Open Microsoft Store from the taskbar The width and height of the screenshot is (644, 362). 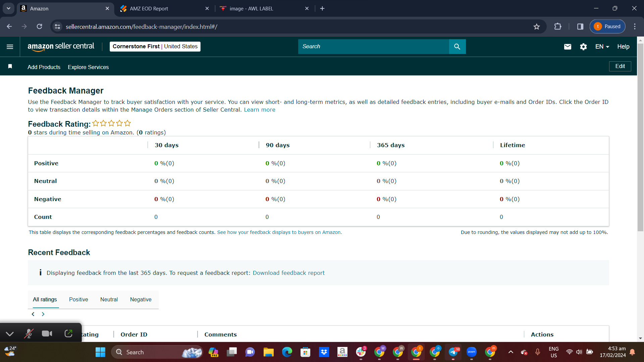click(x=305, y=352)
